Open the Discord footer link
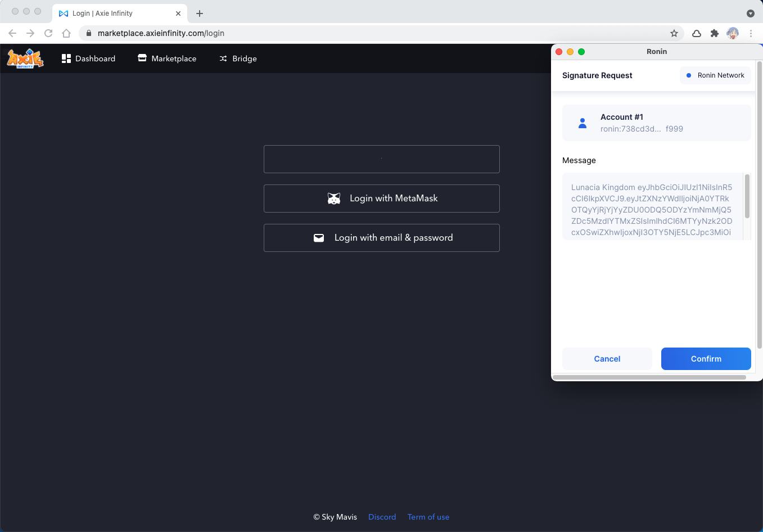 (382, 517)
